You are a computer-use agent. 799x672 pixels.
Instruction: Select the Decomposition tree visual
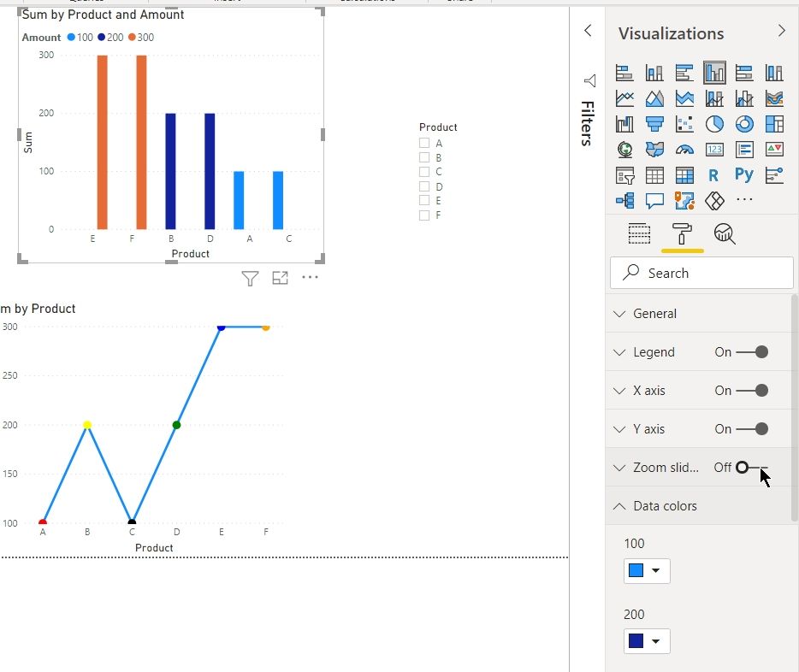tap(624, 201)
